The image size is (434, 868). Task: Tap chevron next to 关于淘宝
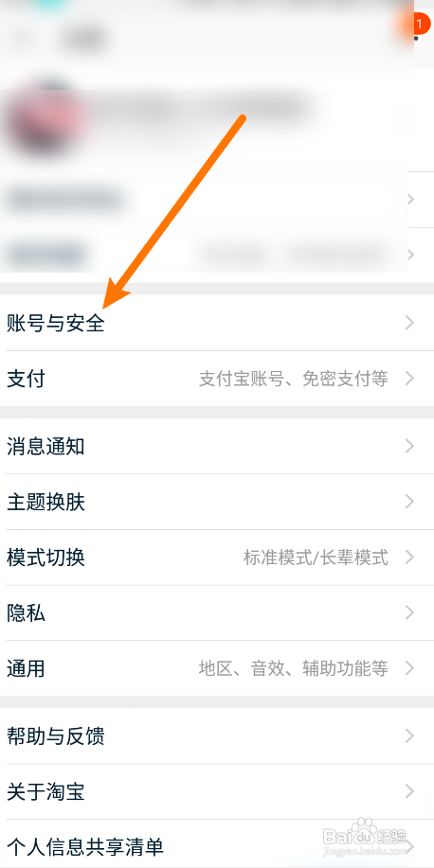[409, 792]
